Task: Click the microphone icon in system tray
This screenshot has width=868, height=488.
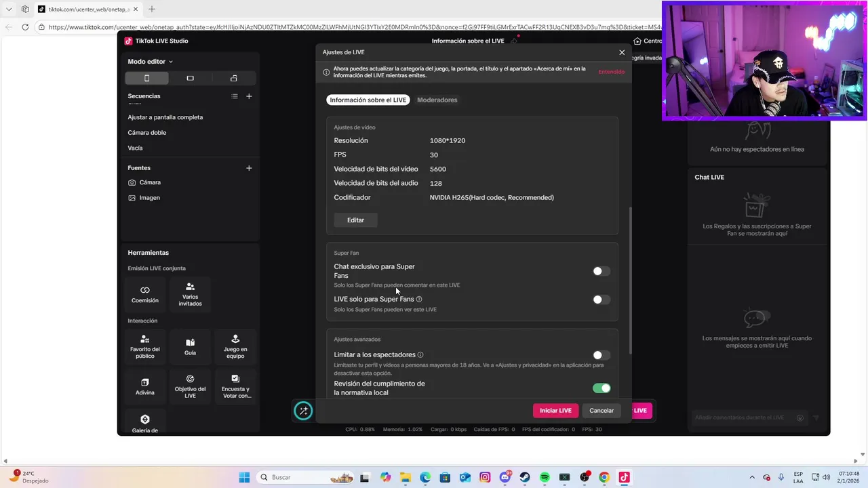Action: (781, 477)
